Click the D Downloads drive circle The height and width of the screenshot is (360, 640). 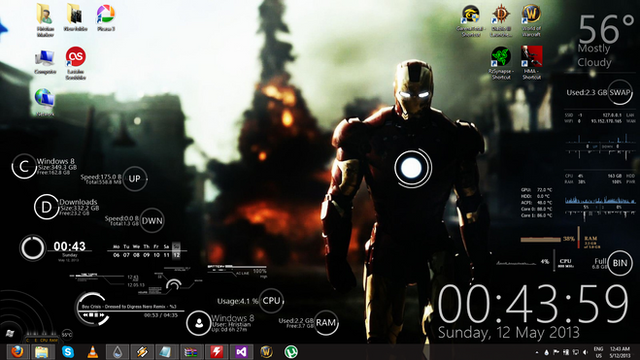pyautogui.click(x=46, y=207)
